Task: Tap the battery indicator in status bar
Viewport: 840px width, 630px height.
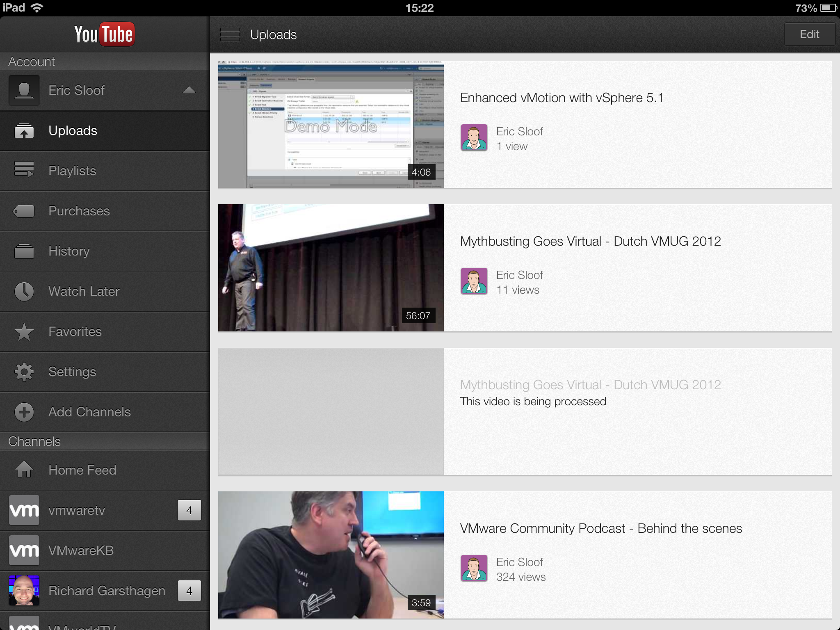Action: [829, 8]
